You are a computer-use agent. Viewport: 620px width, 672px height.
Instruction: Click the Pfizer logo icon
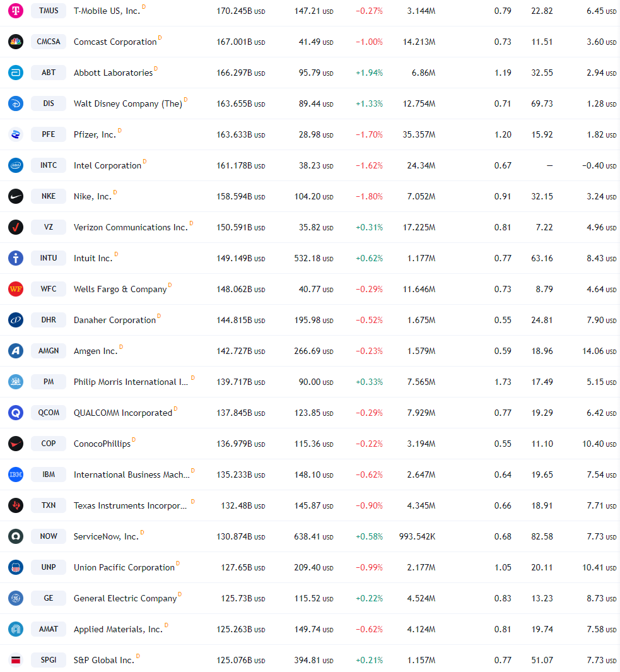coord(16,134)
